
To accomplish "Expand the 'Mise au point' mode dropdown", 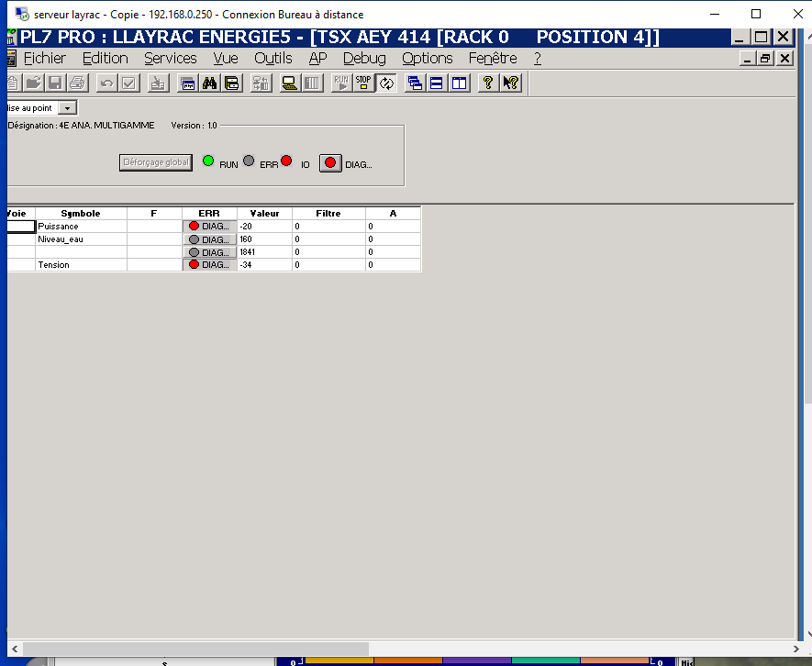I will click(67, 107).
